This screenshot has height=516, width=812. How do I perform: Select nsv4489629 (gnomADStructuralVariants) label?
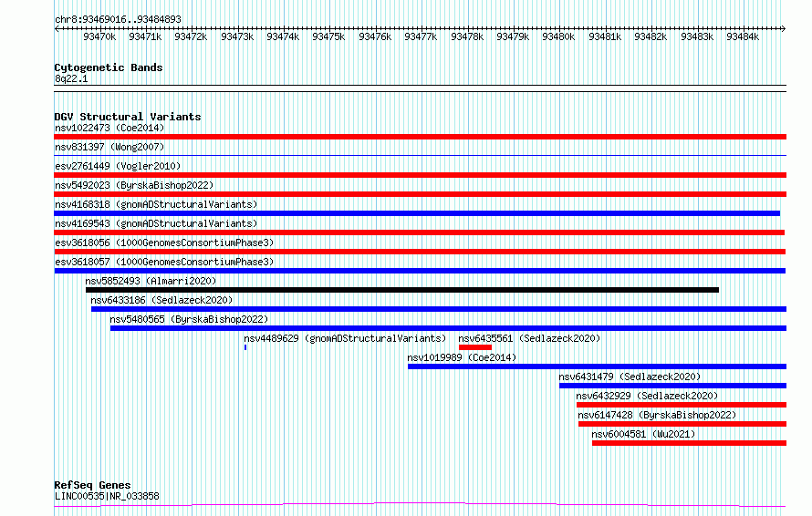tap(345, 338)
